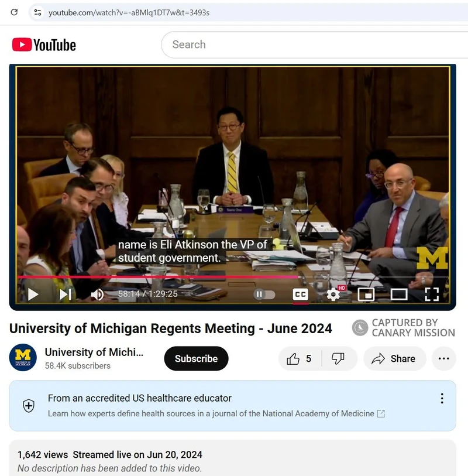468x476 pixels.
Task: Dislike the video with thumbs down
Action: click(338, 359)
